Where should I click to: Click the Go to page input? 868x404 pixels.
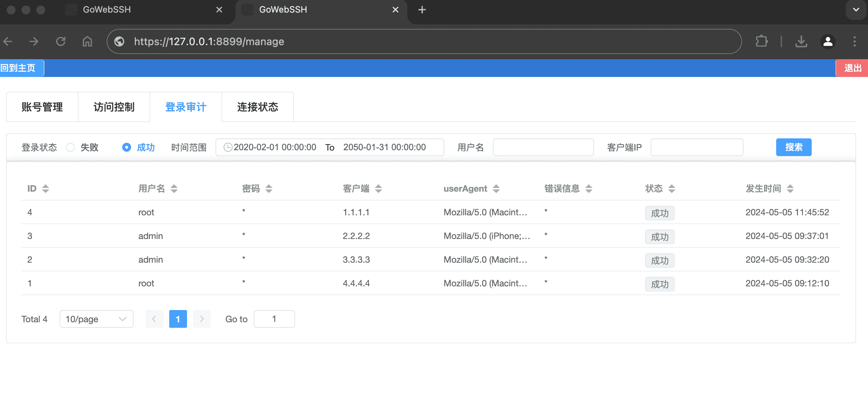tap(274, 319)
